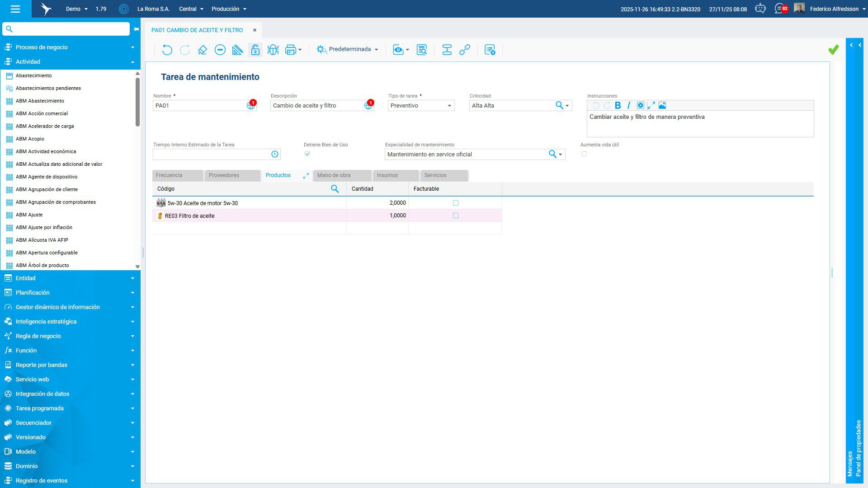Enable Aumenta vida útil checkbox
The image size is (868, 488).
(x=584, y=154)
